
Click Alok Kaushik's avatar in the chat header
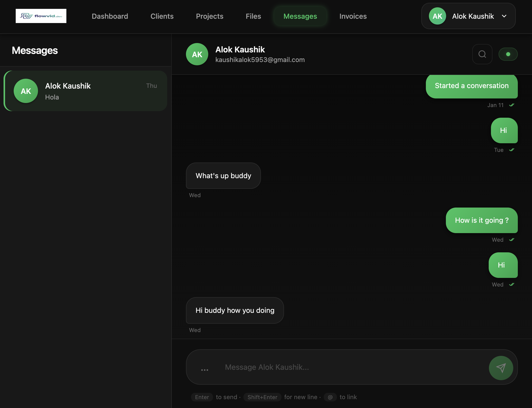197,54
